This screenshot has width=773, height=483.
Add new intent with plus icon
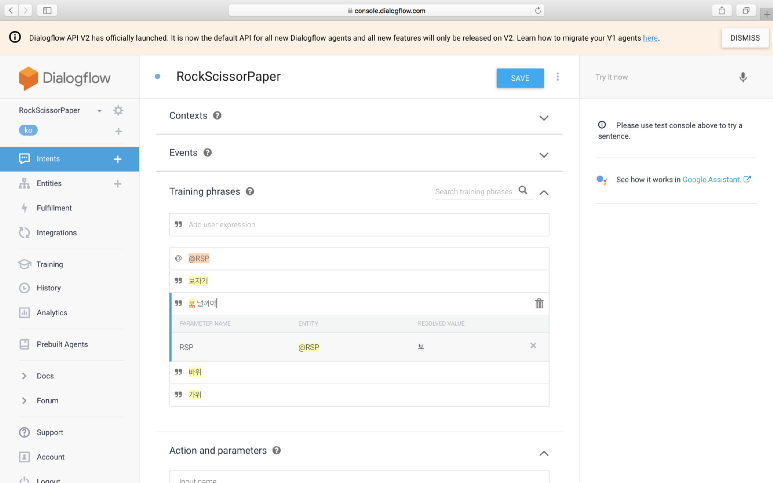(118, 159)
